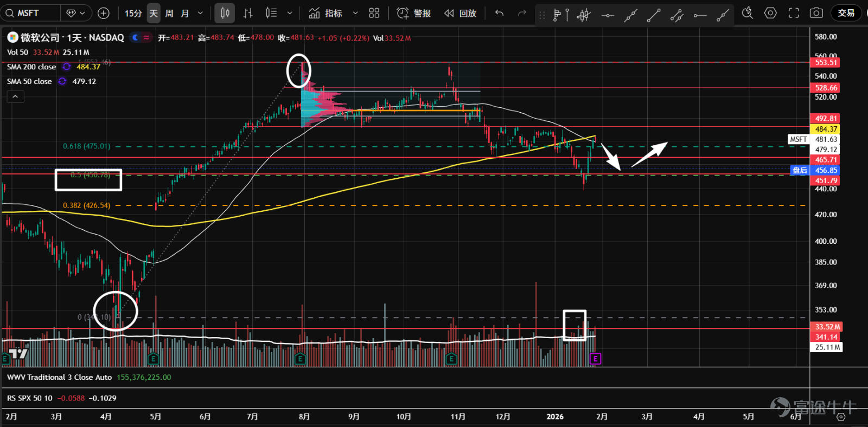Select the RS SPX 50 10 legend
Screen dimensions: 868x427
(30, 398)
